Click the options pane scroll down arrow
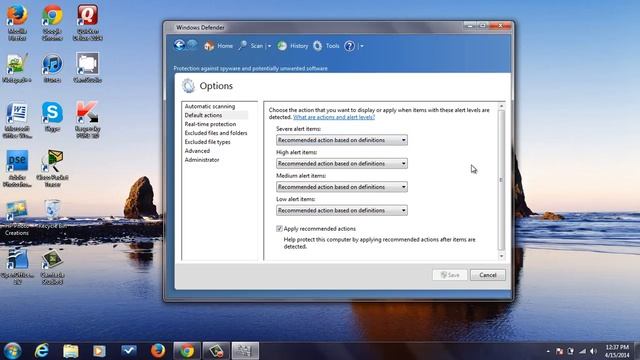The width and height of the screenshot is (640, 360). tap(502, 256)
